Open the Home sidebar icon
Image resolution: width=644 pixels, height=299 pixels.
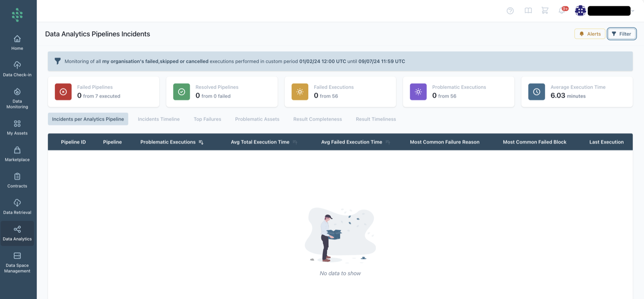(x=17, y=42)
